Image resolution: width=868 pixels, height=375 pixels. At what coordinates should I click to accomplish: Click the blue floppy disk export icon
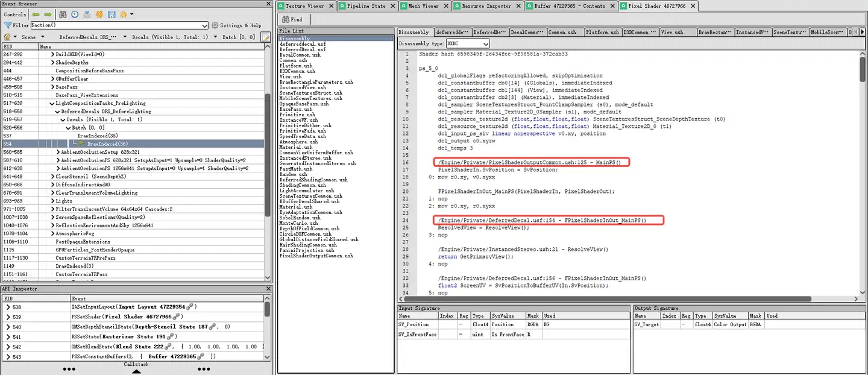(x=112, y=14)
